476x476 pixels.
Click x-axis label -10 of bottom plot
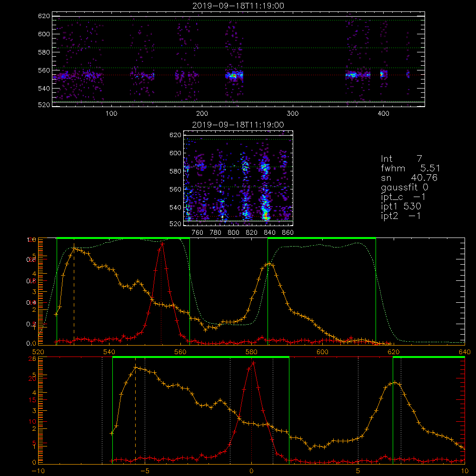(x=38, y=471)
